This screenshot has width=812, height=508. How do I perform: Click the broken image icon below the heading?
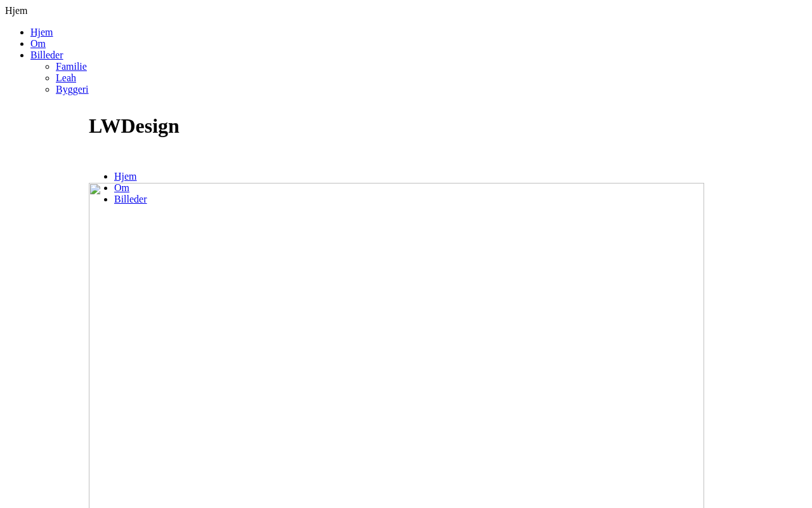tap(95, 189)
